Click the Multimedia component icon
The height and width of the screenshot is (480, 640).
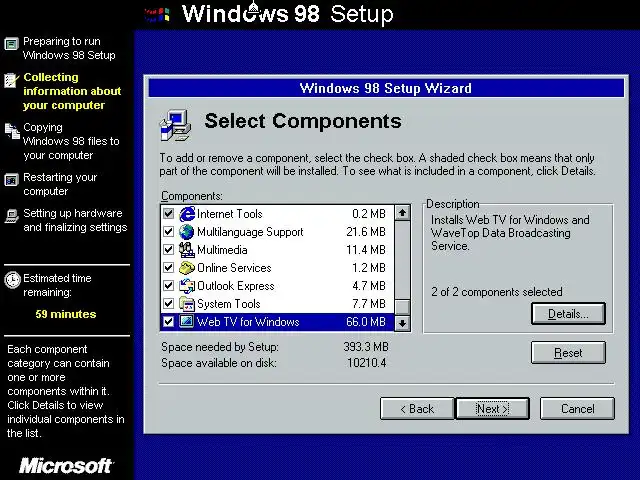[187, 250]
